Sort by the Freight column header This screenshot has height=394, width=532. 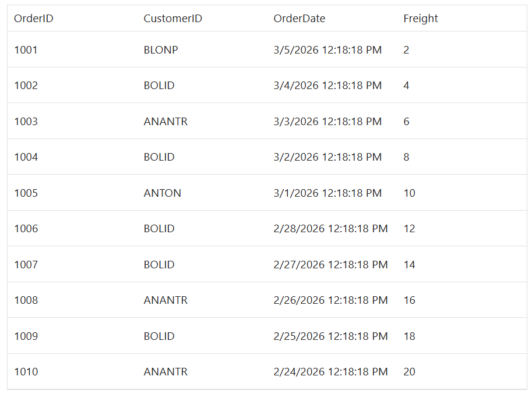click(420, 18)
